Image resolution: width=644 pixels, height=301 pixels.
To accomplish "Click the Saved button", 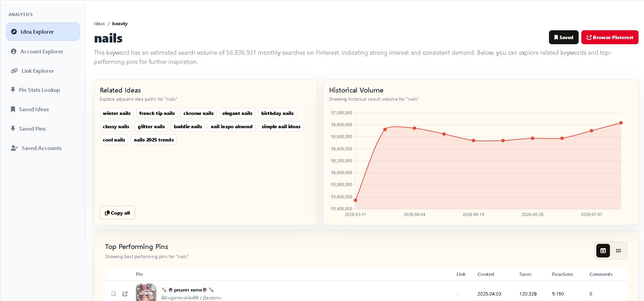I will click(x=564, y=37).
